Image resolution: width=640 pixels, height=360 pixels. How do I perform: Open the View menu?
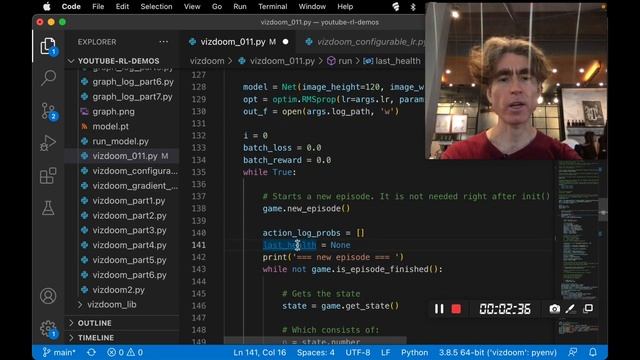[192, 7]
